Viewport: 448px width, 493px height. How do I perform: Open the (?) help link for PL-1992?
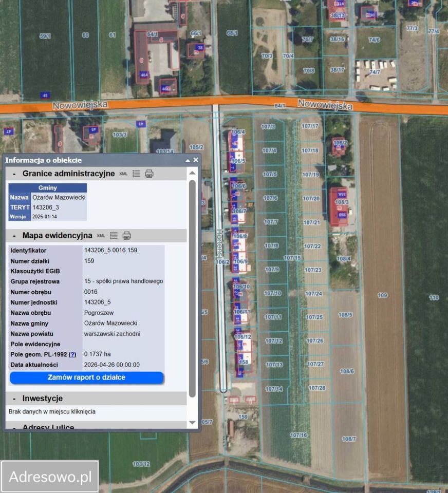(72, 354)
